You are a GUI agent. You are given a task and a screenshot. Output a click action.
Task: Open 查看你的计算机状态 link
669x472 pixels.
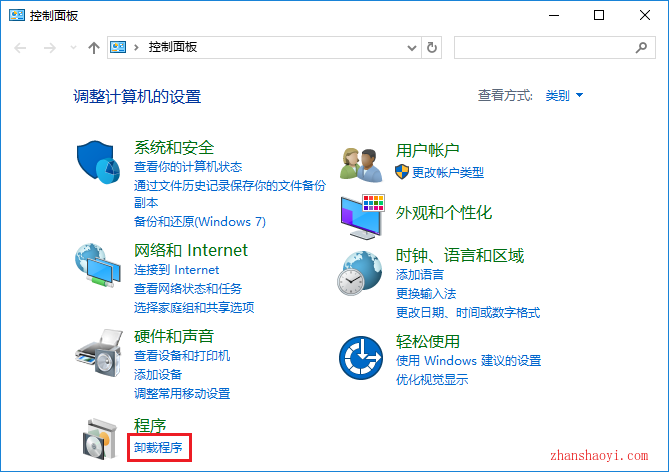188,166
